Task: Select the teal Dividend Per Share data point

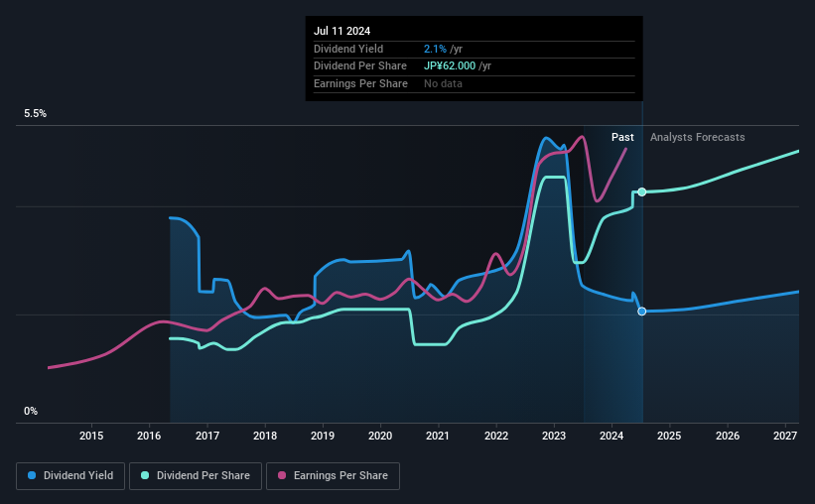Action: [642, 191]
